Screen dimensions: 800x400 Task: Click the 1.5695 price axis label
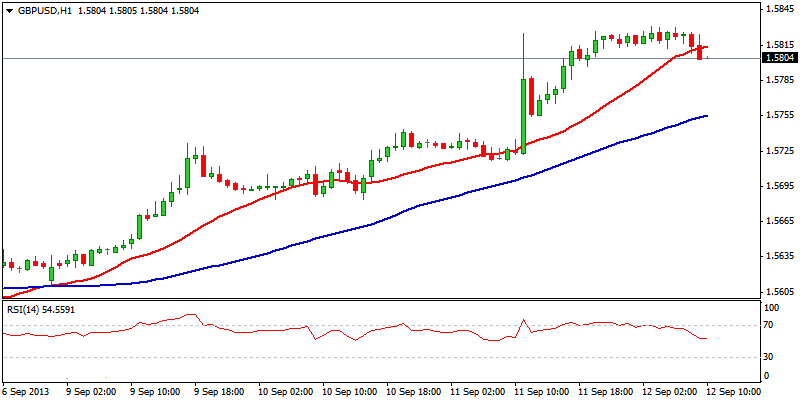point(781,186)
